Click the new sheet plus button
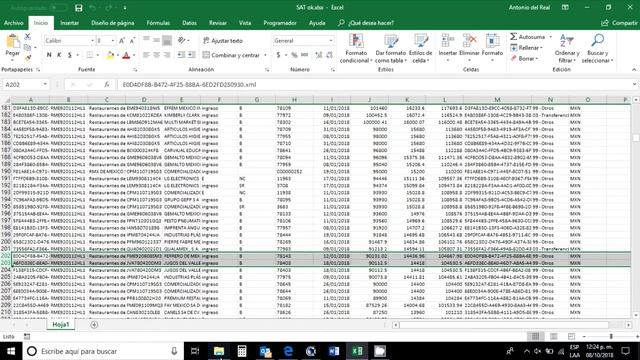The width and height of the screenshot is (640, 360). pyautogui.click(x=94, y=324)
